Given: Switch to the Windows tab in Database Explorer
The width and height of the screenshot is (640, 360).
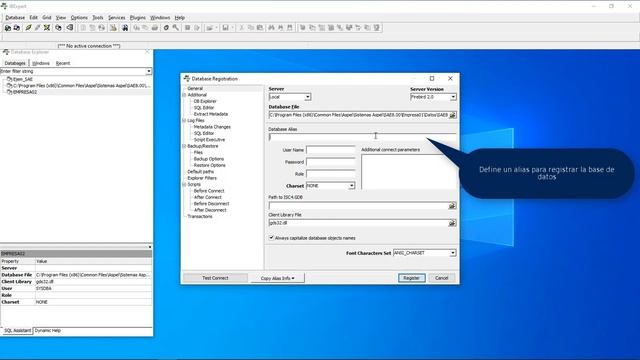Looking at the screenshot, I should click(41, 63).
